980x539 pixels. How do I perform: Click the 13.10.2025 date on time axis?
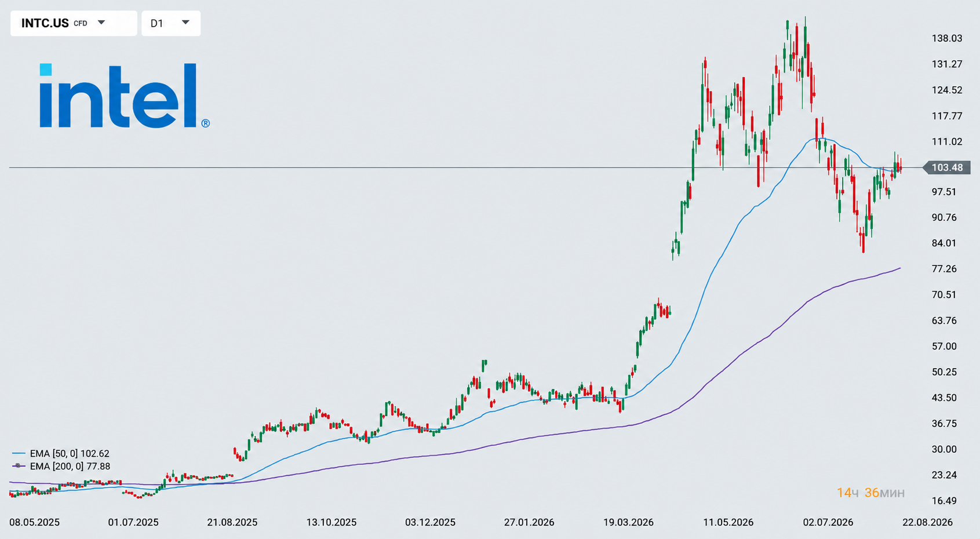[x=331, y=522]
